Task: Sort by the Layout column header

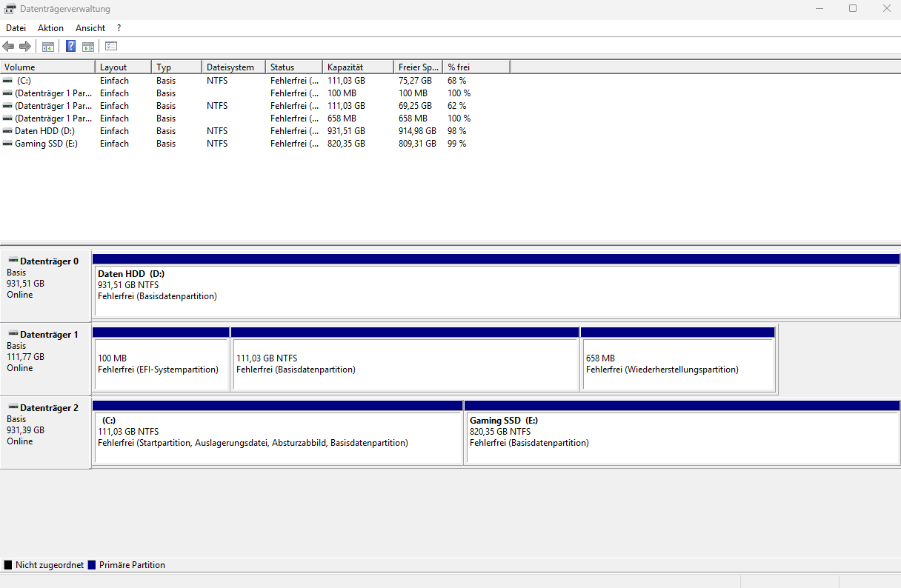Action: click(124, 67)
